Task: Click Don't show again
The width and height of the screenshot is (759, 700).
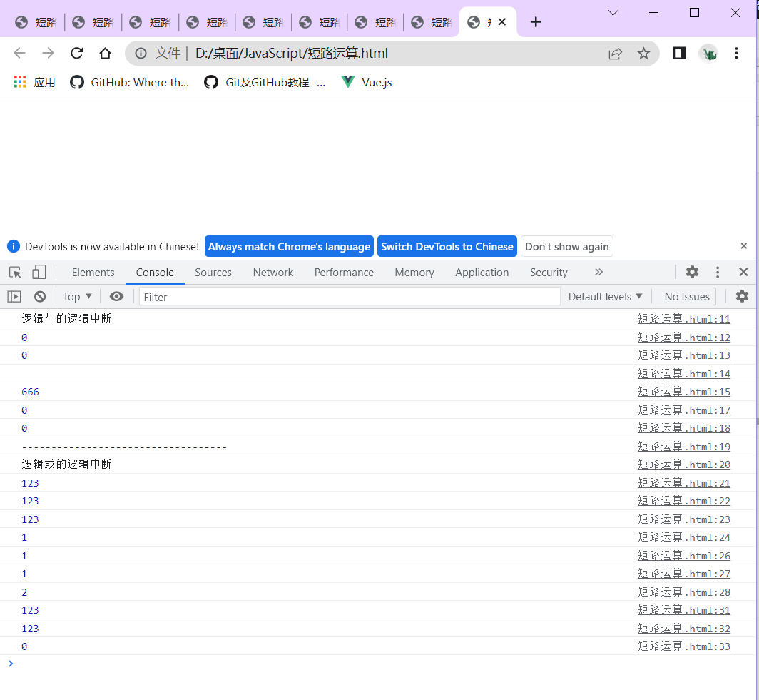Action: click(567, 247)
